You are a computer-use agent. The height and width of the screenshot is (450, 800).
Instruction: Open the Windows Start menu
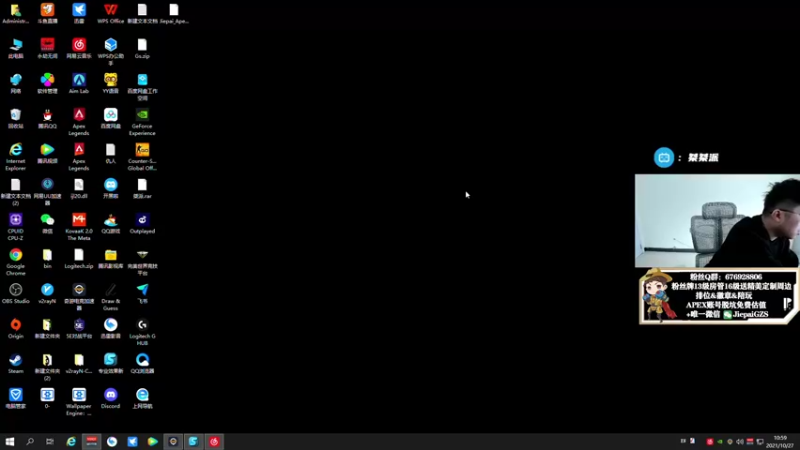pyautogui.click(x=10, y=442)
